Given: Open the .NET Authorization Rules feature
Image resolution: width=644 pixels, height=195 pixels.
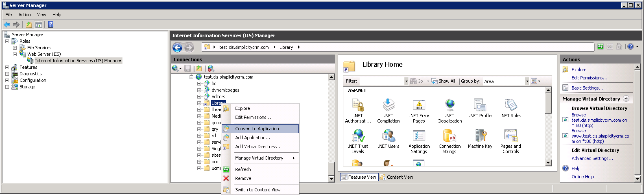Looking at the screenshot, I should coord(358,111).
